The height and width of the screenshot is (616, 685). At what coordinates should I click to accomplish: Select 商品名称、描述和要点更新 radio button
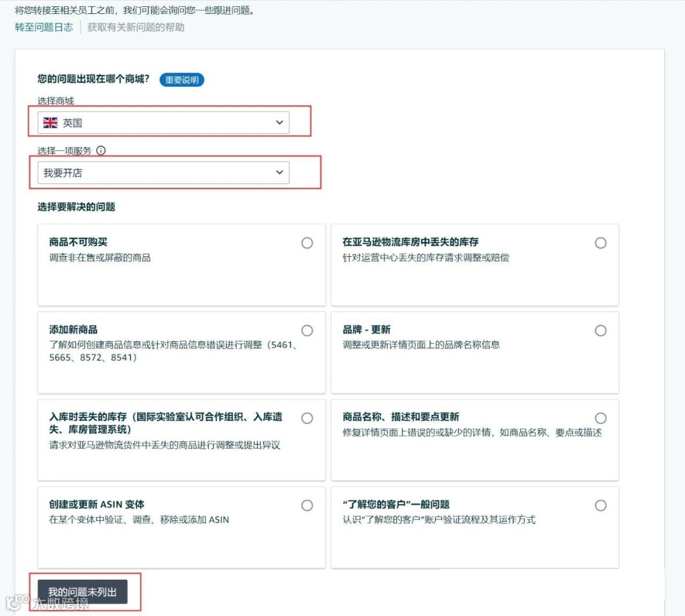[x=601, y=418]
